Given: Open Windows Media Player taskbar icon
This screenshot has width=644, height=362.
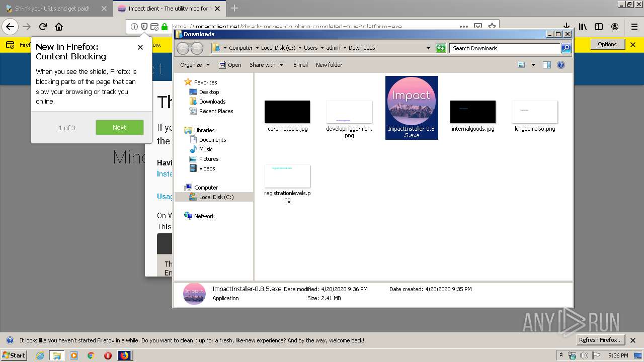Looking at the screenshot, I should point(74,355).
